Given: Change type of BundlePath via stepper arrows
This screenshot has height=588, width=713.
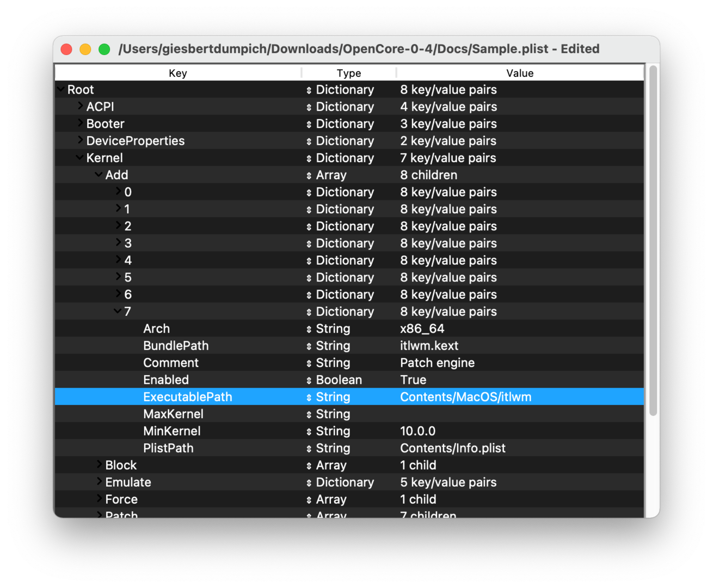Looking at the screenshot, I should tap(309, 346).
